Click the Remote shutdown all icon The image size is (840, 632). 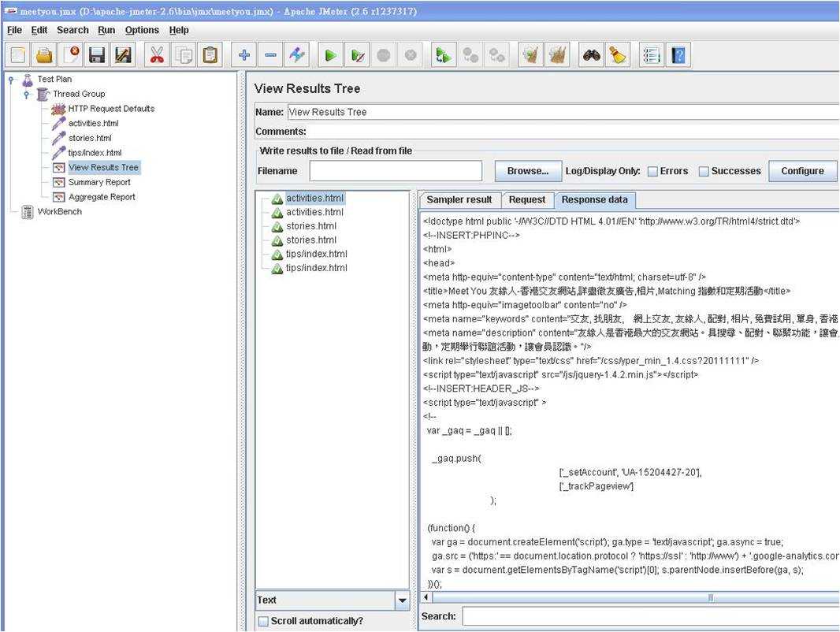[x=497, y=55]
